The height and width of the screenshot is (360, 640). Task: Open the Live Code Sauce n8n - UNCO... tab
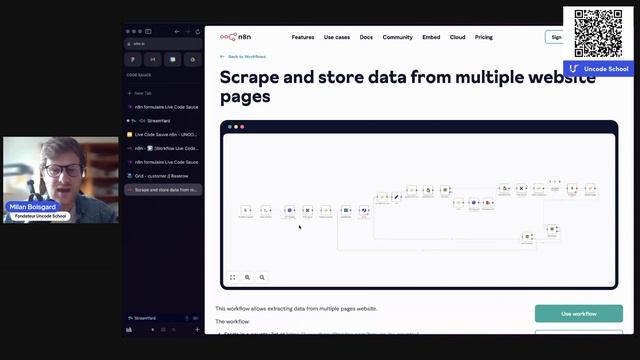(x=163, y=134)
